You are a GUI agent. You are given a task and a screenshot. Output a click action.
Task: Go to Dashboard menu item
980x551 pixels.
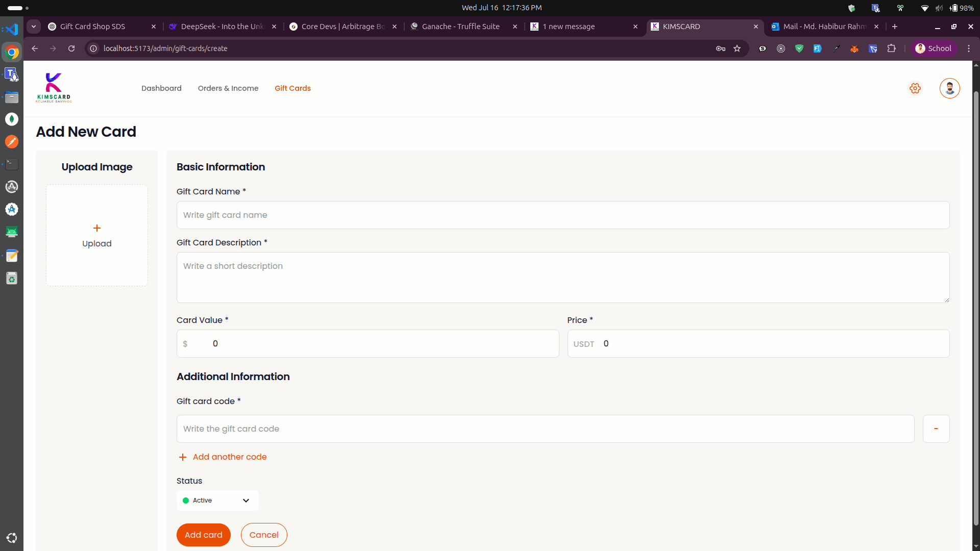pos(161,88)
